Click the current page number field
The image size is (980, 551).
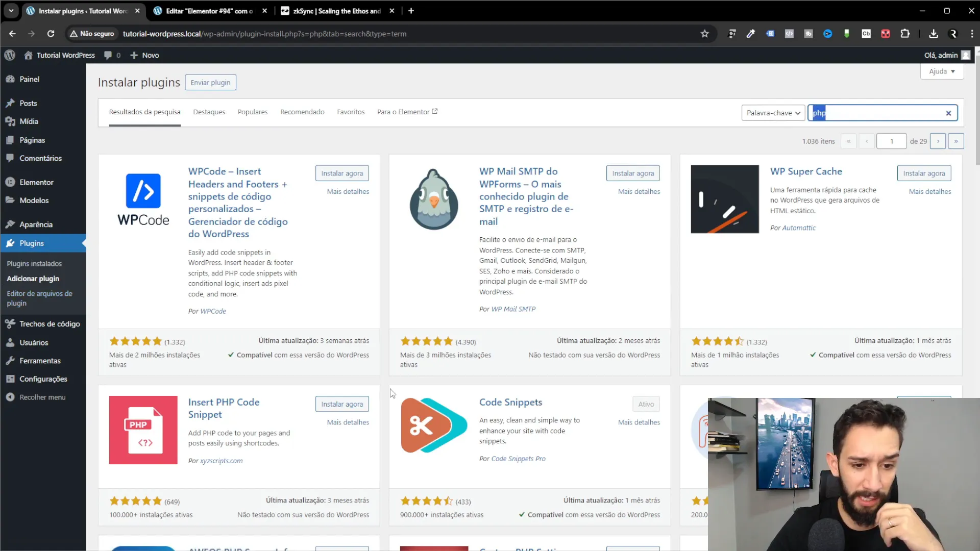[x=891, y=141]
